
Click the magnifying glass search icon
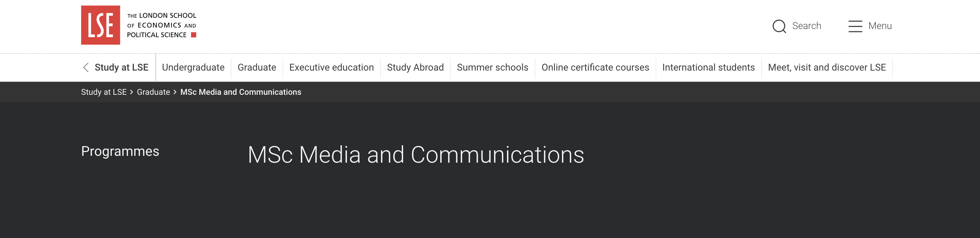[779, 26]
